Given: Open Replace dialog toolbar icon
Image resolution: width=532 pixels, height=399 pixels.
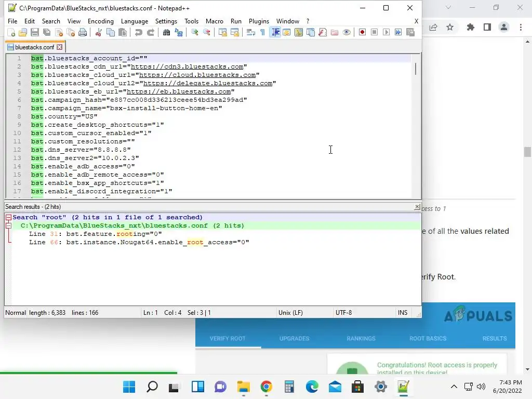Looking at the screenshot, I should pyautogui.click(x=179, y=32).
